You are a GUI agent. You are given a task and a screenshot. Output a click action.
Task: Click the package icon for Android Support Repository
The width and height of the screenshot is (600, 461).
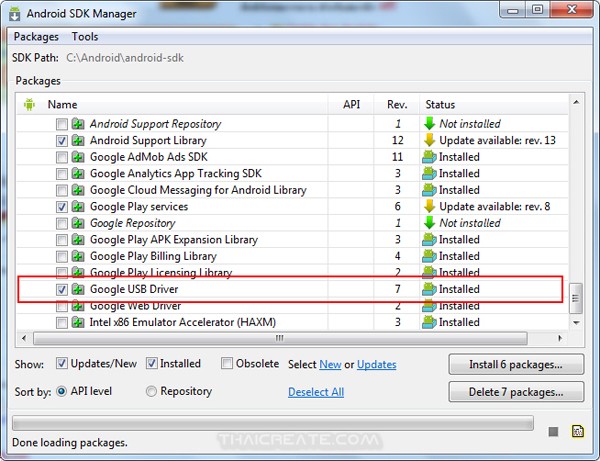78,124
